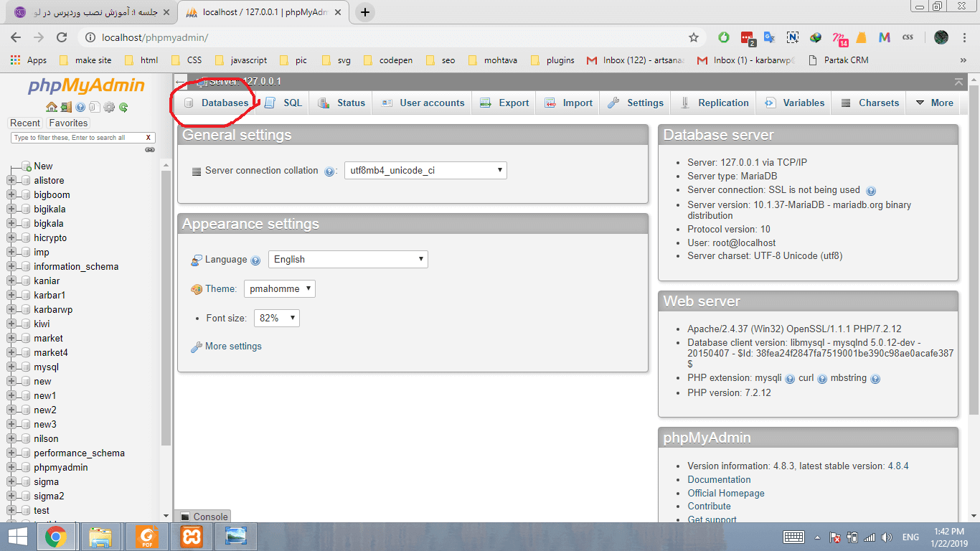Show Recent tables button
The width and height of the screenshot is (980, 551).
pyautogui.click(x=25, y=123)
